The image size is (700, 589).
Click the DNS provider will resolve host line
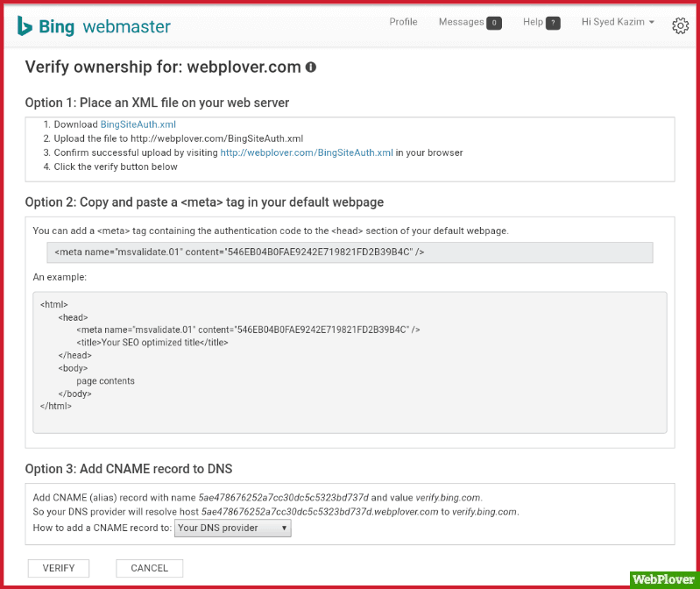[276, 512]
